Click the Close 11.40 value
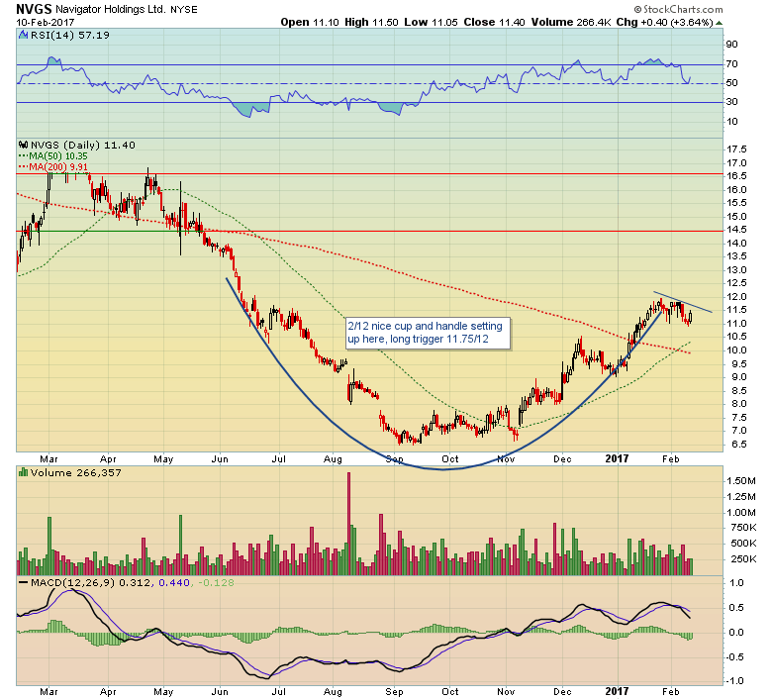The image size is (772, 700). [x=494, y=22]
